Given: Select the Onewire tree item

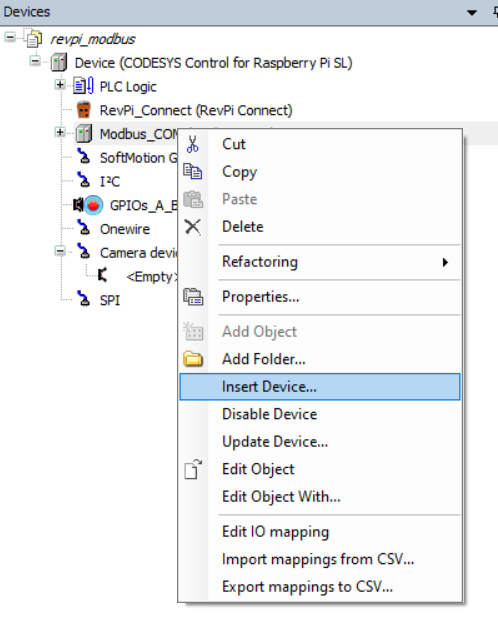Looking at the screenshot, I should pos(124,229).
